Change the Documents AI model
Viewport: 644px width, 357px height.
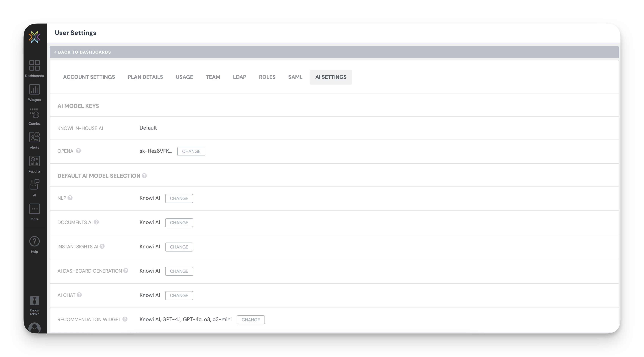click(x=179, y=223)
